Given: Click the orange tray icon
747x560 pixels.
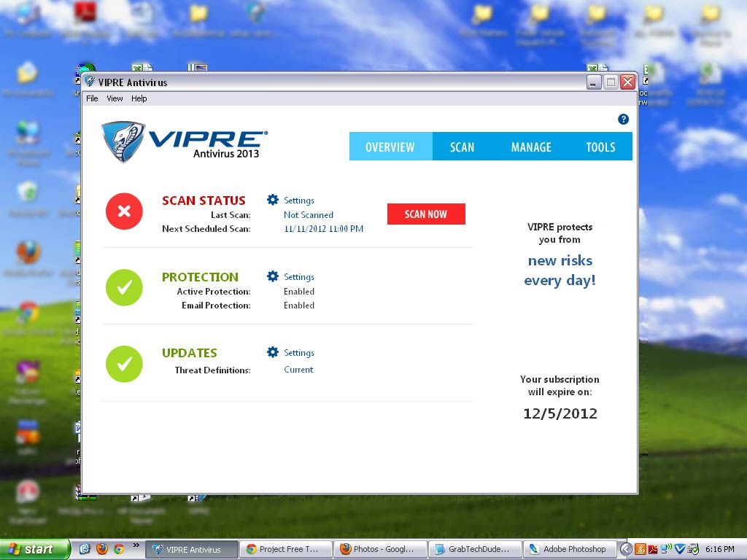Looking at the screenshot, I should coord(640,549).
